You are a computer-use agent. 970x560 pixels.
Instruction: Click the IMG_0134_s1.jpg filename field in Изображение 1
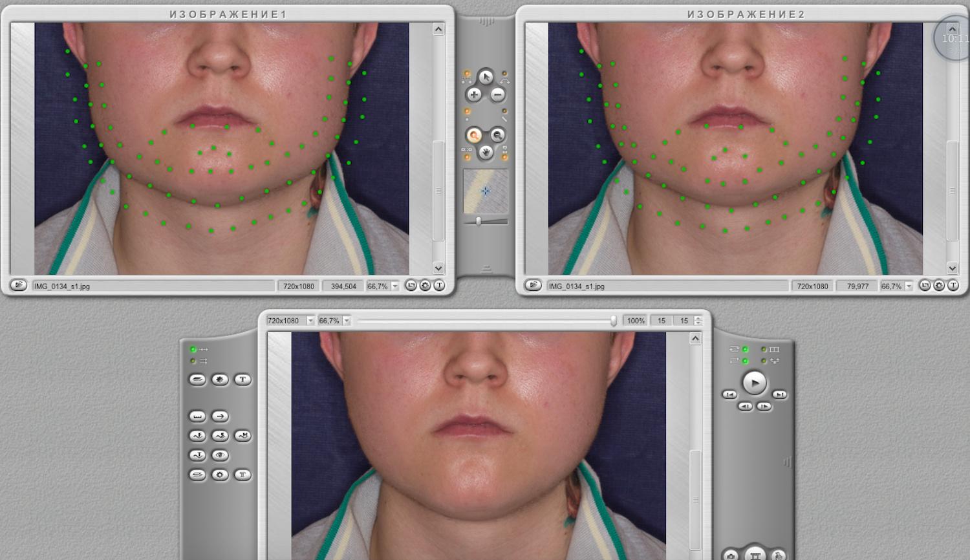click(x=153, y=286)
